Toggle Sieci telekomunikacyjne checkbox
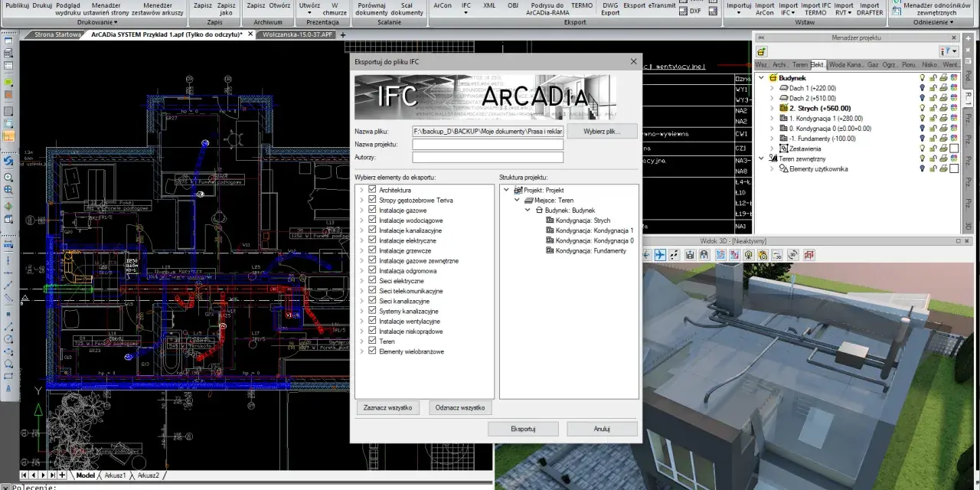The image size is (980, 490). (x=372, y=290)
